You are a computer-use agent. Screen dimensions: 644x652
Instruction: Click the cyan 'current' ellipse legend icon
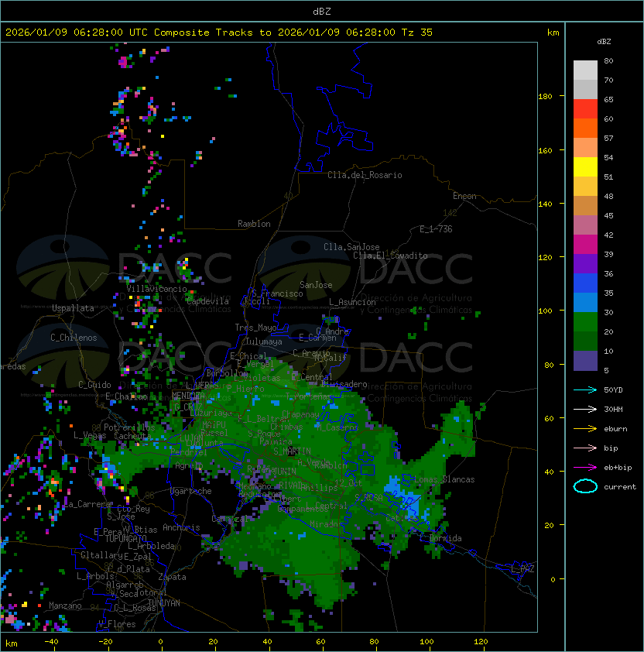pyautogui.click(x=585, y=486)
